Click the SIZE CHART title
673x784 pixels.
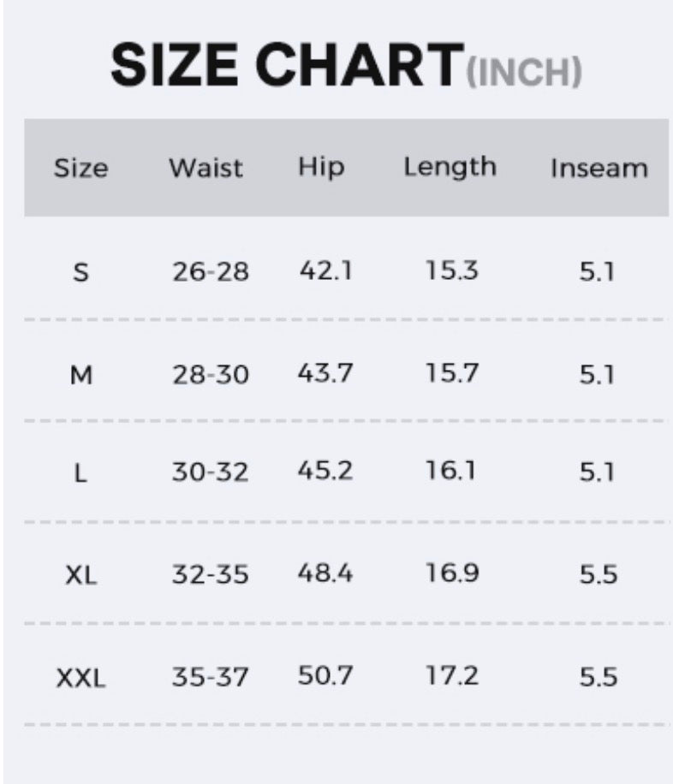pyautogui.click(x=287, y=65)
